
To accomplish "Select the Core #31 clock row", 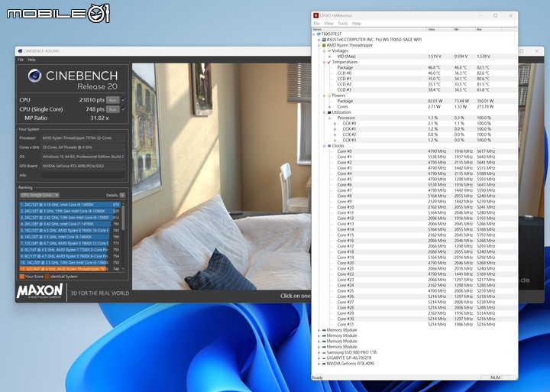I will point(414,324).
